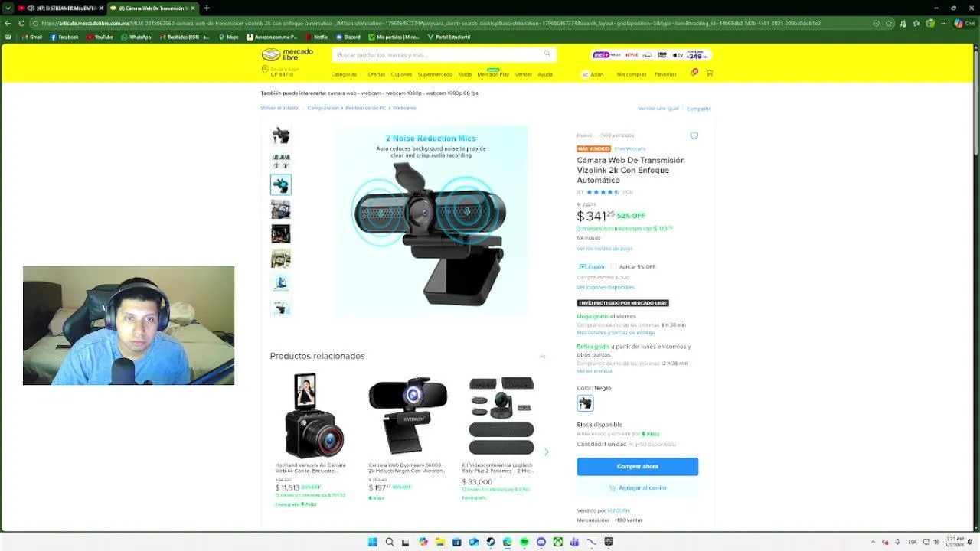Open Windows Start menu
The image size is (980, 551).
[372, 542]
